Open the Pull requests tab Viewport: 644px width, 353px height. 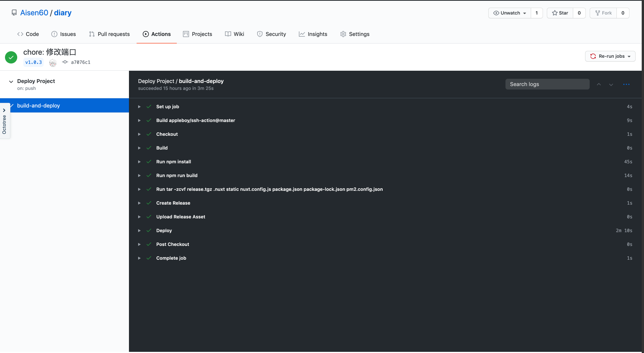(109, 34)
